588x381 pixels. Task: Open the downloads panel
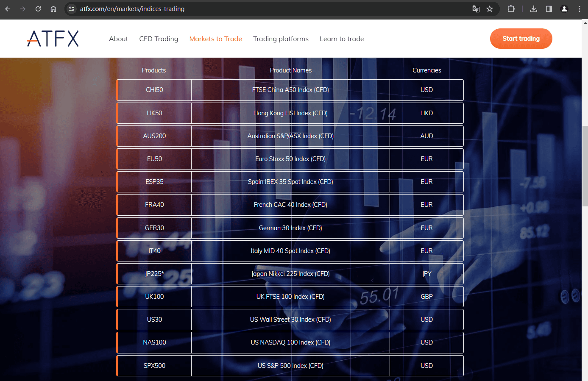coord(534,9)
